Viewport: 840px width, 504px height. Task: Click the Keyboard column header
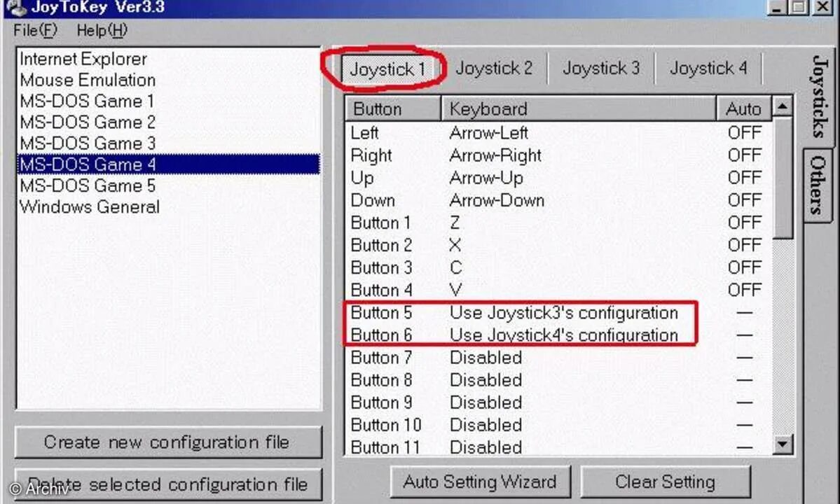click(x=579, y=108)
